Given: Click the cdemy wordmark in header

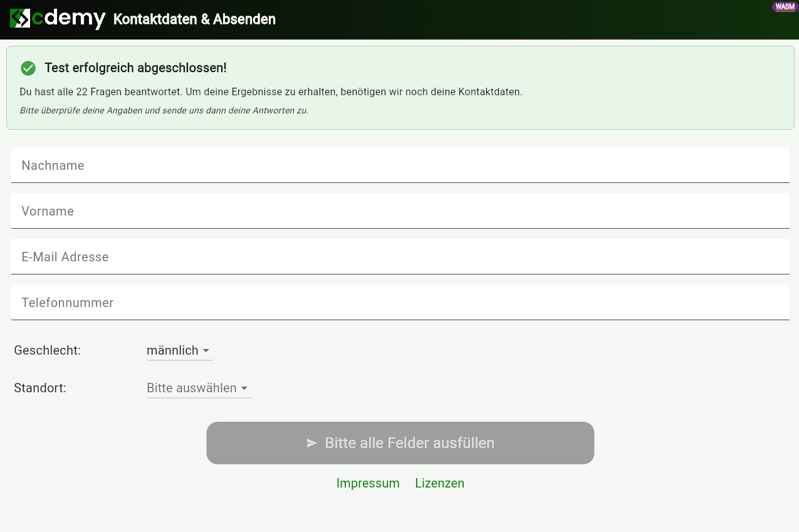Looking at the screenshot, I should pos(69,19).
